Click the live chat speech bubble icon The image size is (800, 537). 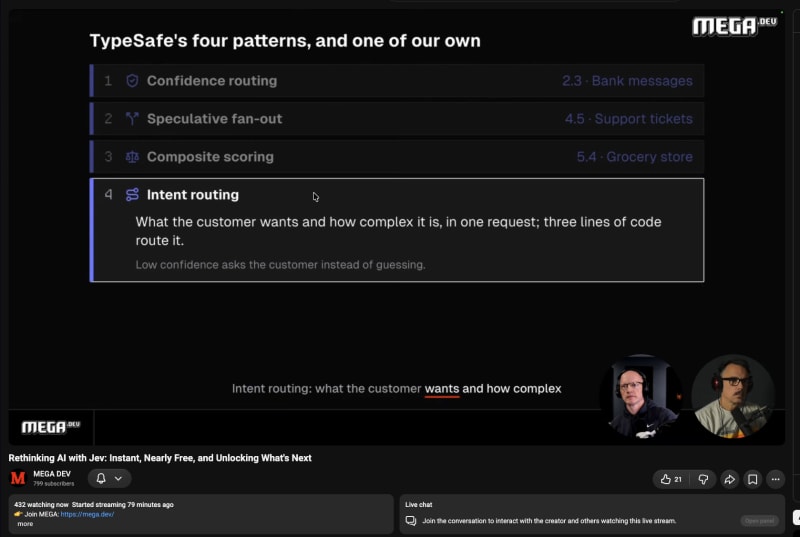(411, 521)
